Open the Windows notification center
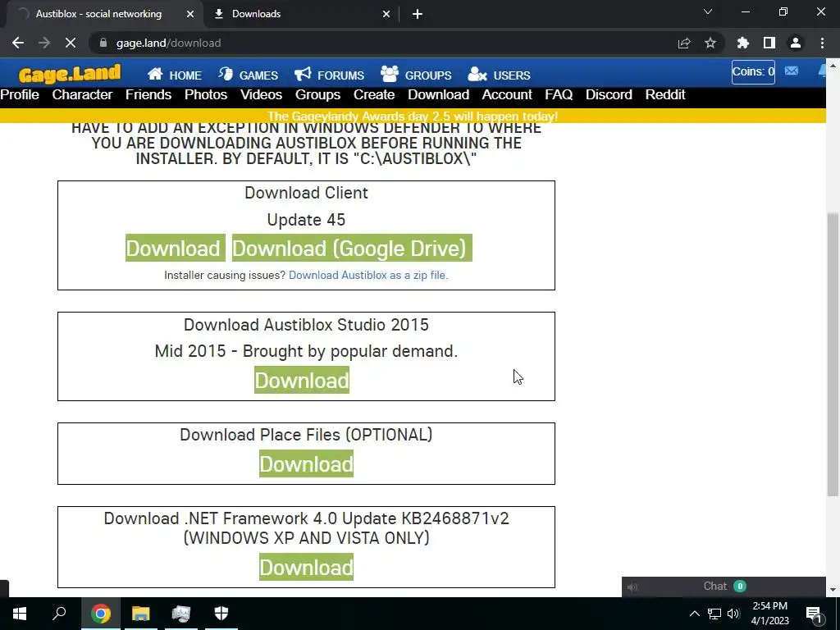The width and height of the screenshot is (840, 630). tap(814, 614)
